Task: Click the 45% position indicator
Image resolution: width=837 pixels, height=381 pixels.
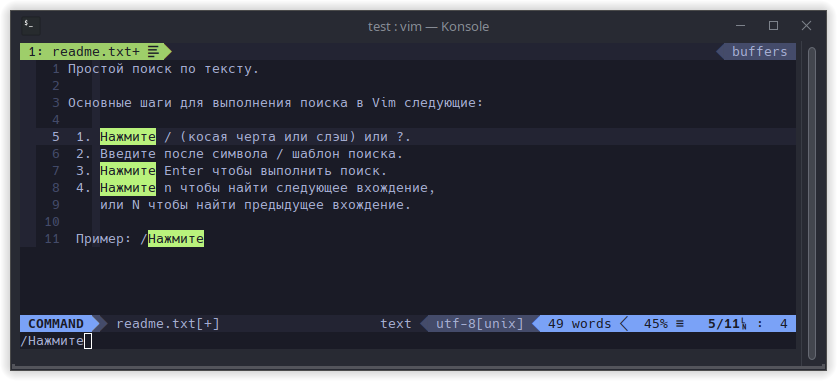Action: coord(656,324)
